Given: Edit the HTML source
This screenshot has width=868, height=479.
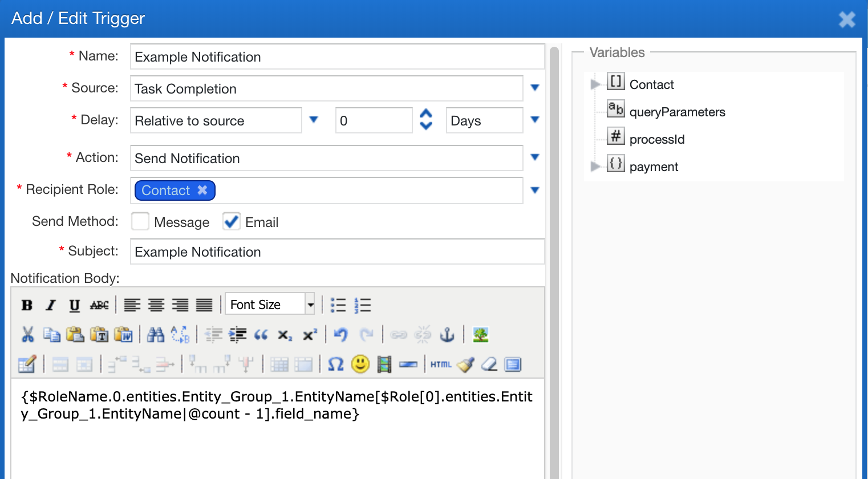Looking at the screenshot, I should [x=441, y=364].
